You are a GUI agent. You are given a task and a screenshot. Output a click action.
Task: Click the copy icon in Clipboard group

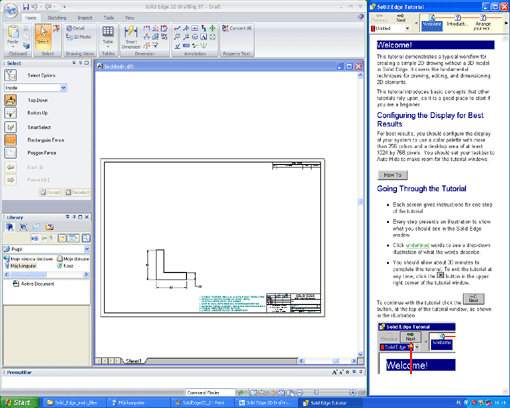(26, 37)
